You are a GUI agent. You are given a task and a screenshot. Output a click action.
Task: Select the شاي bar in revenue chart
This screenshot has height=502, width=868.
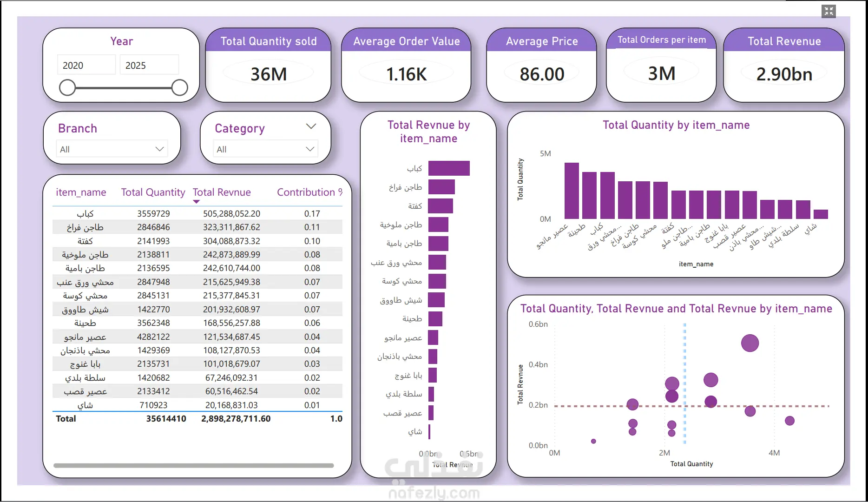(x=429, y=431)
